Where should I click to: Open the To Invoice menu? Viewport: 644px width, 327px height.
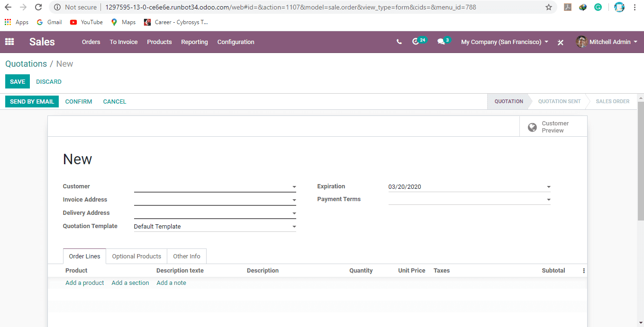click(x=124, y=42)
